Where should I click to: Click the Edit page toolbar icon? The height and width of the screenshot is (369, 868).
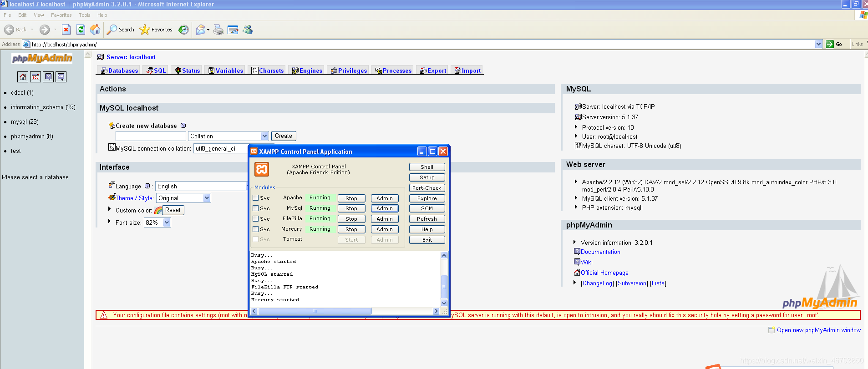(x=233, y=30)
